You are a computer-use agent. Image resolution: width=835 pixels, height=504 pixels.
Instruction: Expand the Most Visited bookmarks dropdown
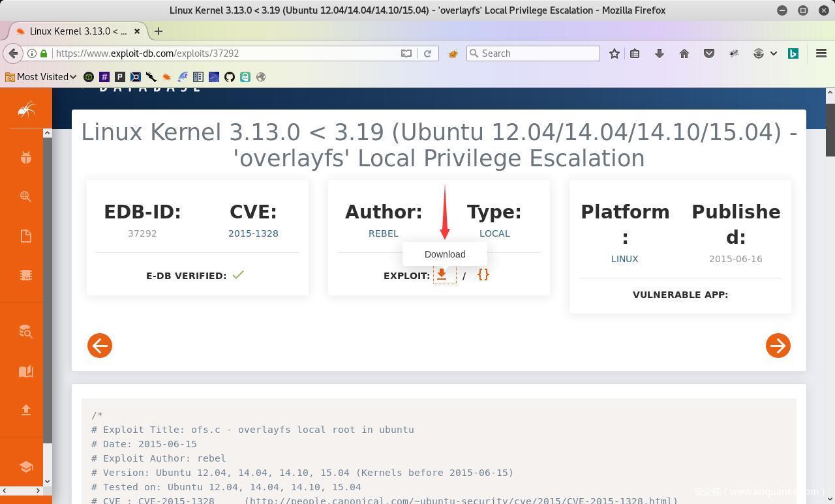(41, 77)
